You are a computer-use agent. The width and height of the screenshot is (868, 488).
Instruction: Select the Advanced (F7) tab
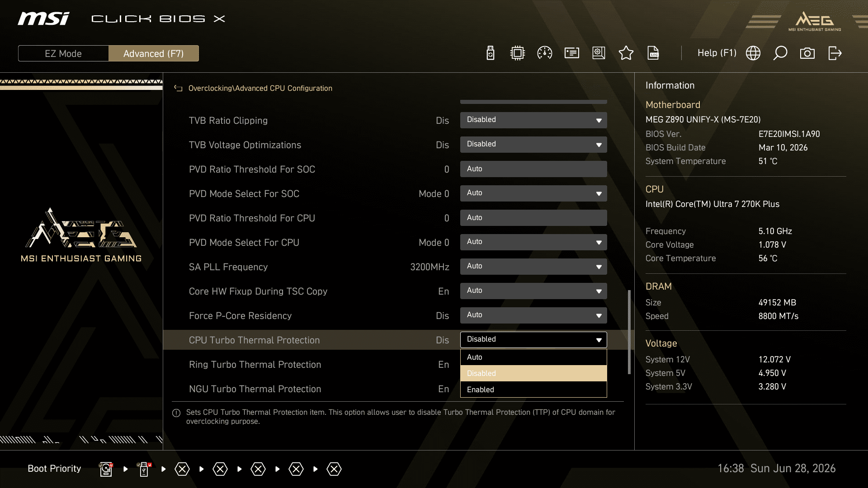pos(154,53)
